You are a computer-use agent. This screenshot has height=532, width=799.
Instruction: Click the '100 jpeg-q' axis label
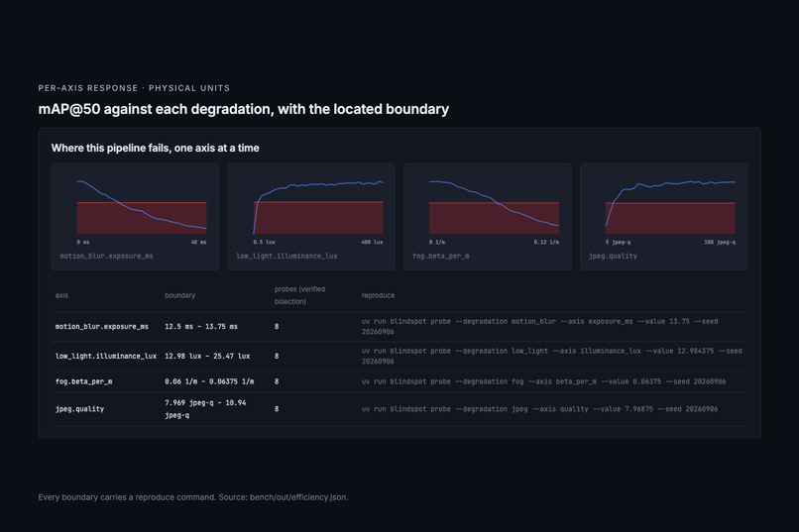click(x=720, y=242)
